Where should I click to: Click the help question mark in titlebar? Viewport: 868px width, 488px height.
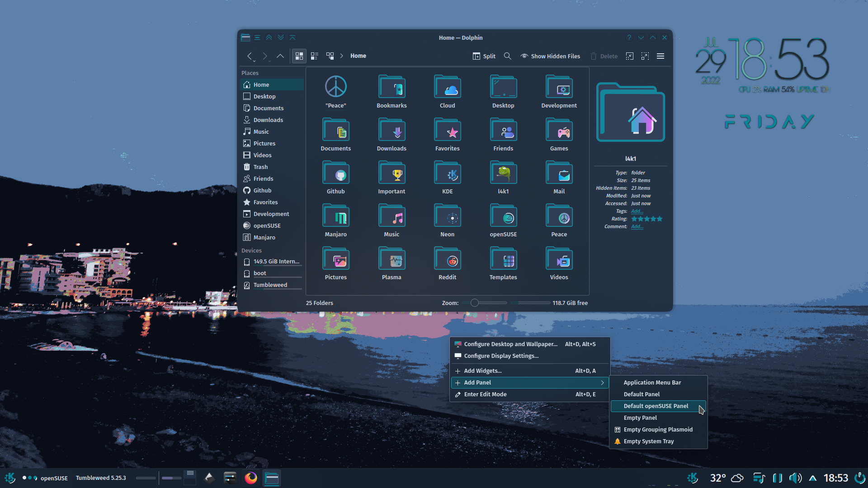pos(629,38)
